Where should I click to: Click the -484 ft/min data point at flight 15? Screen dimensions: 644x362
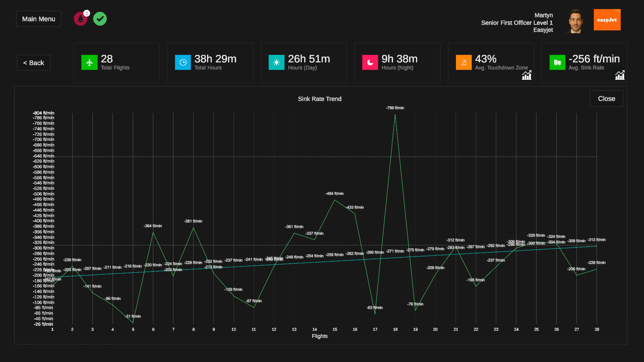(335, 200)
